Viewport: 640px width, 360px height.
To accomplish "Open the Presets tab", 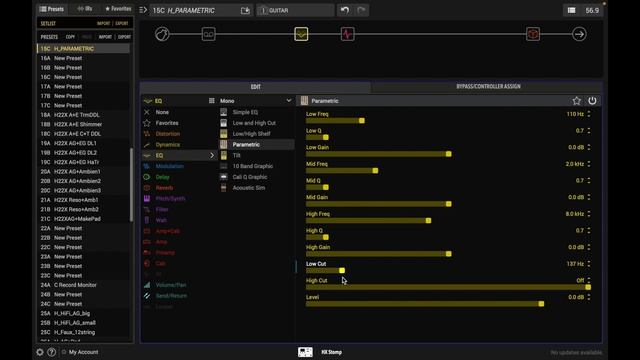I will click(52, 9).
